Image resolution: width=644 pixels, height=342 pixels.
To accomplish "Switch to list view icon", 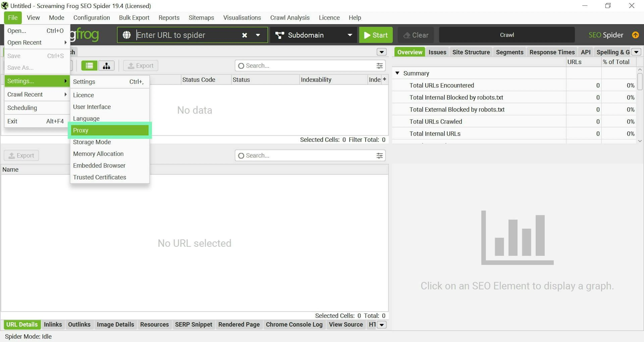I will [89, 66].
